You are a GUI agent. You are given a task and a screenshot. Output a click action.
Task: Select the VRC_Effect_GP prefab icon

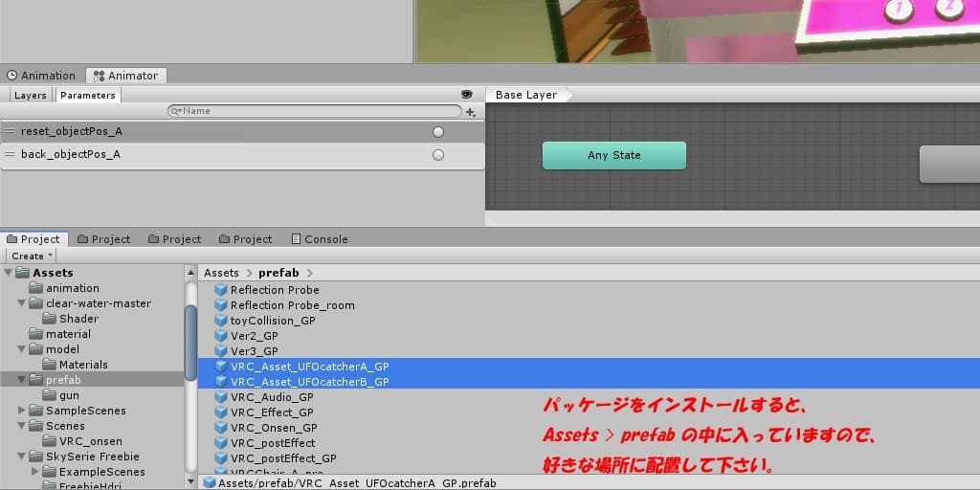[221, 412]
